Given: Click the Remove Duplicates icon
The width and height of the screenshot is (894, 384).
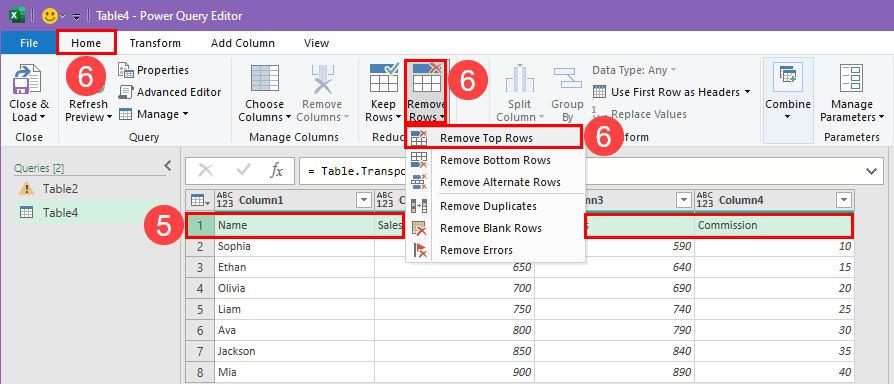Looking at the screenshot, I should [419, 206].
